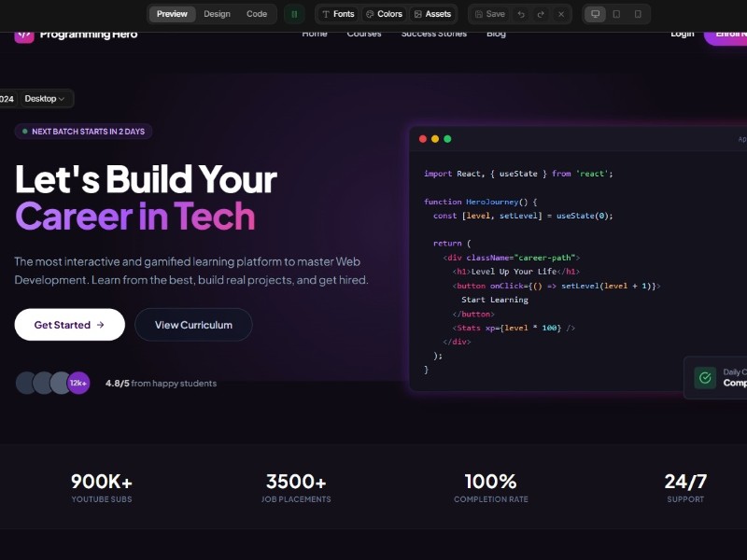This screenshot has height=560, width=747.
Task: Open the Colors palette
Action: tap(383, 14)
